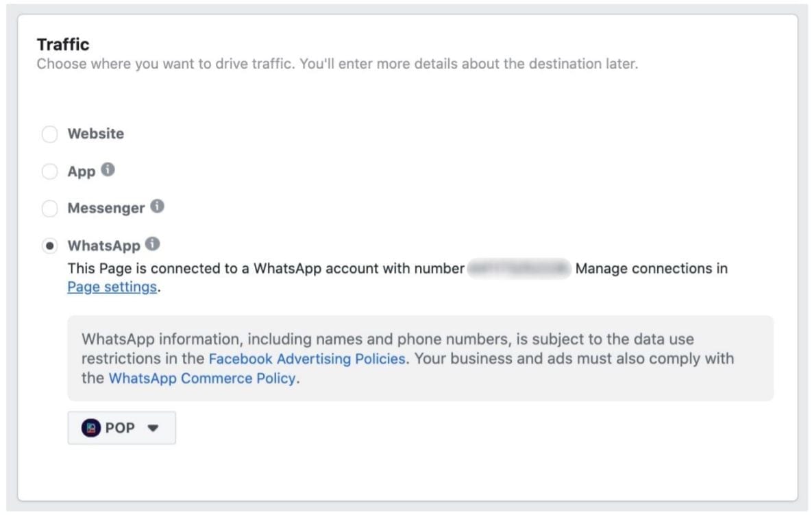The height and width of the screenshot is (515, 812).
Task: Click the caret arrow in POP selector
Action: tap(153, 428)
